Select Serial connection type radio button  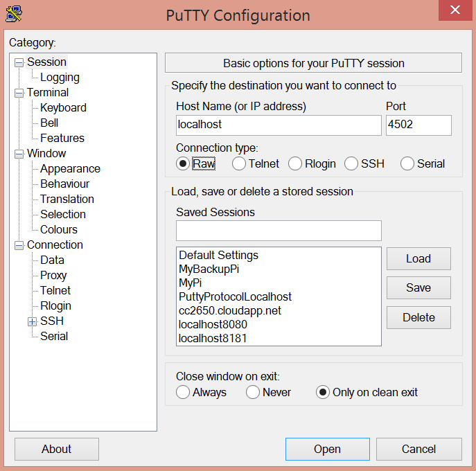[x=407, y=163]
